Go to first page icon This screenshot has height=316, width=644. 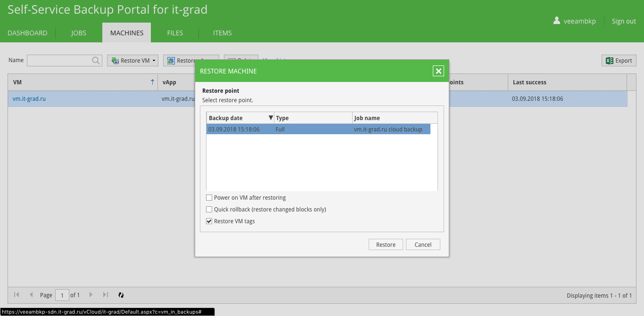17,295
